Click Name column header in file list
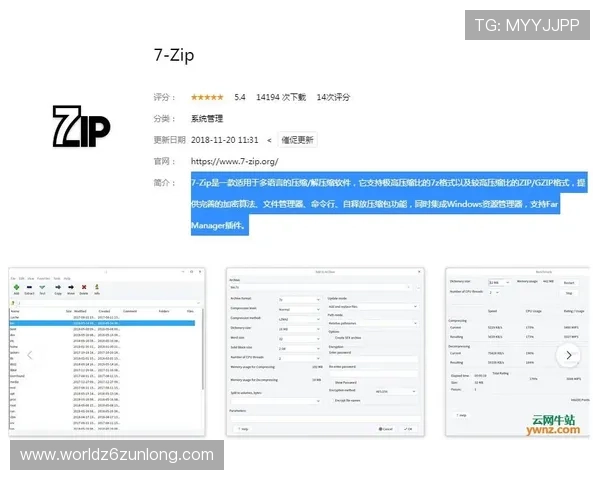600x480 pixels. tap(15, 312)
